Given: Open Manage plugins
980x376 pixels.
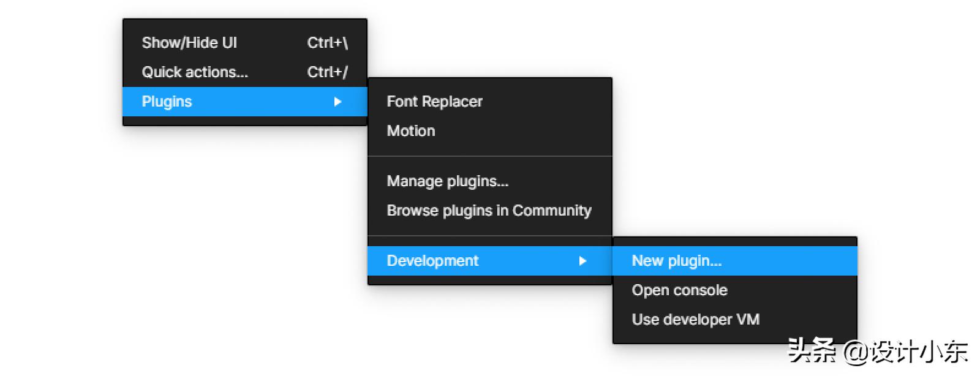Looking at the screenshot, I should [x=448, y=181].
